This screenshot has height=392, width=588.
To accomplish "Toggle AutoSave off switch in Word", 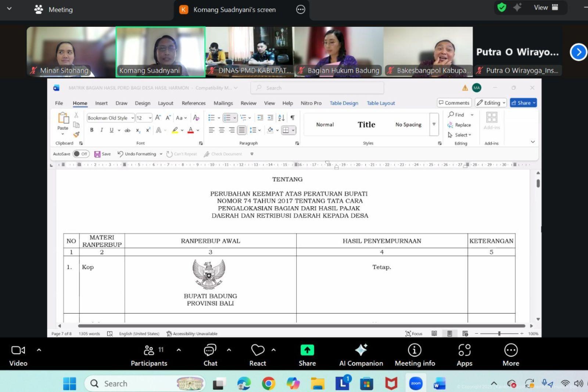I will click(81, 154).
